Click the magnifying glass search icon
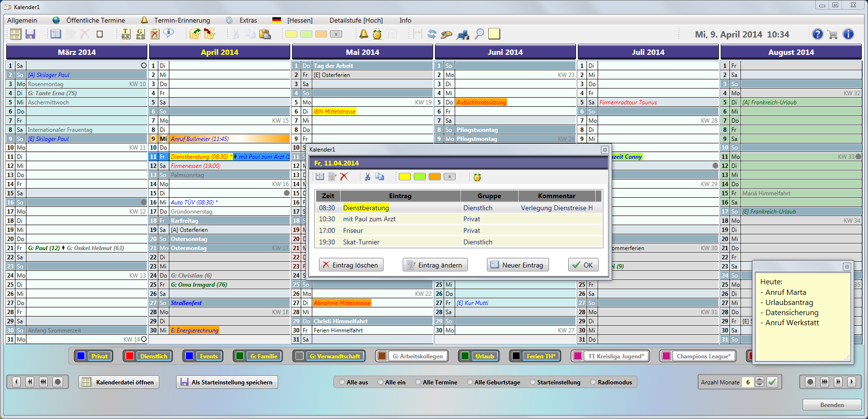The width and height of the screenshot is (868, 419). point(479,34)
